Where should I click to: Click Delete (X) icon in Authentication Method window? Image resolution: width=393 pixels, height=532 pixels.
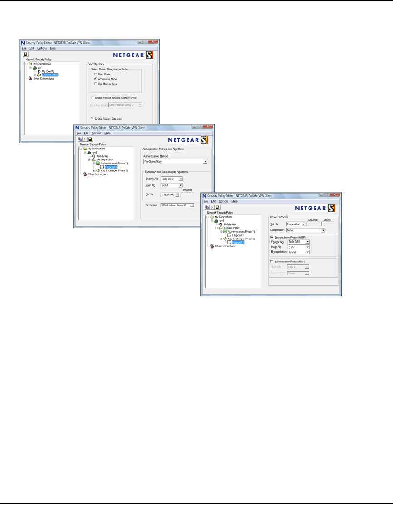85,139
